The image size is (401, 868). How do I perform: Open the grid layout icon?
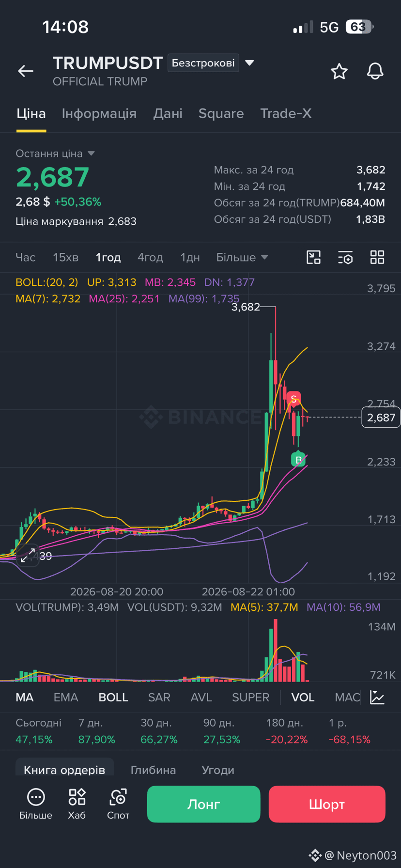point(377,257)
